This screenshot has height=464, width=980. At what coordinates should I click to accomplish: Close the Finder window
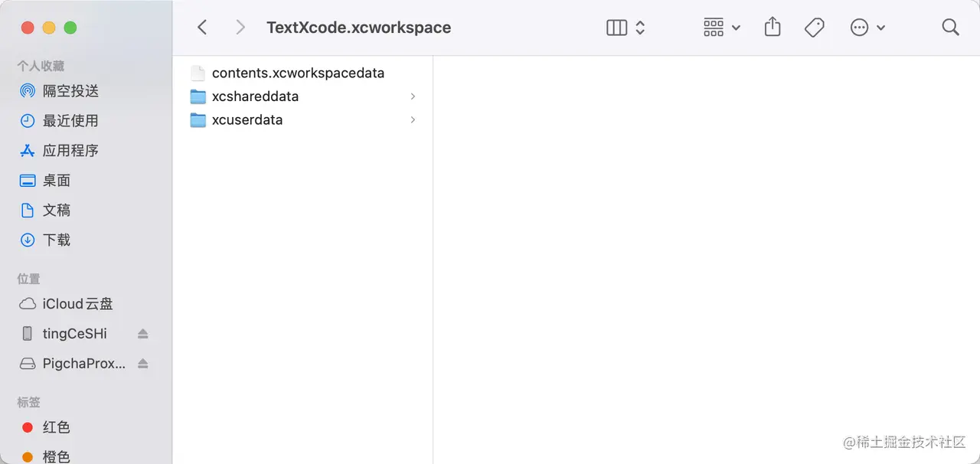tap(28, 28)
